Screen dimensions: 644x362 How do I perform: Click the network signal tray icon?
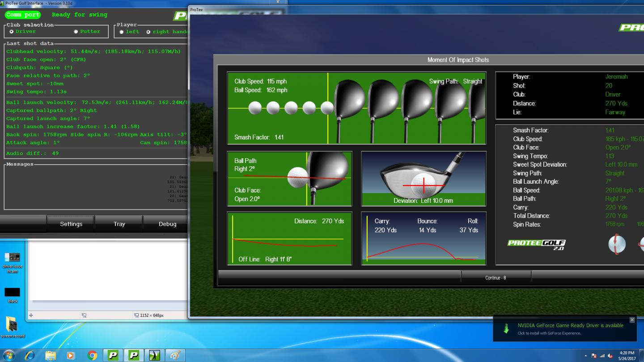[x=602, y=356]
